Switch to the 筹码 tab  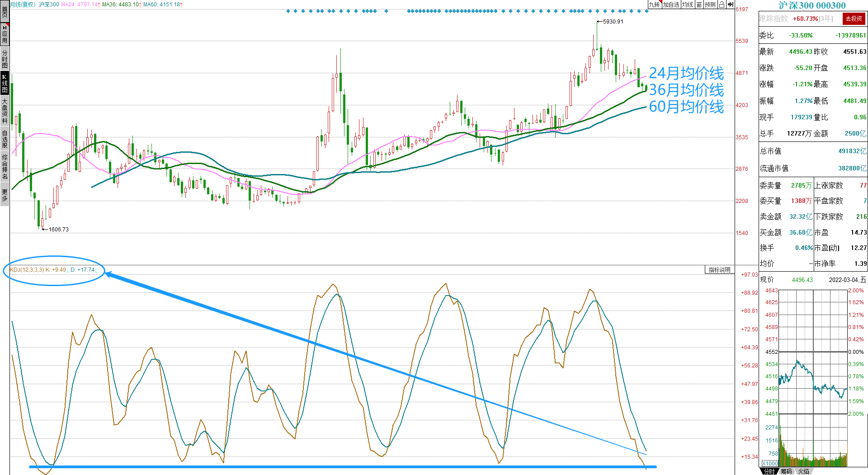(x=786, y=471)
